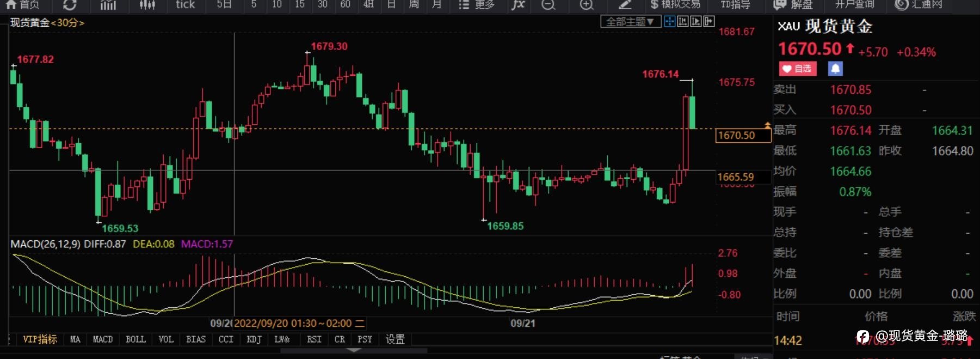
Task: Click the refresh arrows icon
Action: (x=69, y=4)
